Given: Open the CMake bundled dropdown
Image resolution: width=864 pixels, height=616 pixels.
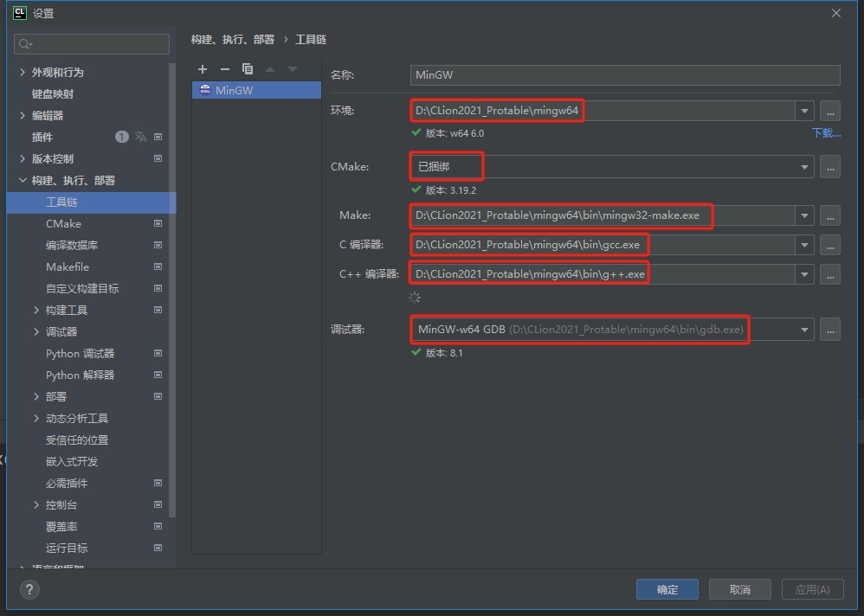Looking at the screenshot, I should pyautogui.click(x=805, y=167).
